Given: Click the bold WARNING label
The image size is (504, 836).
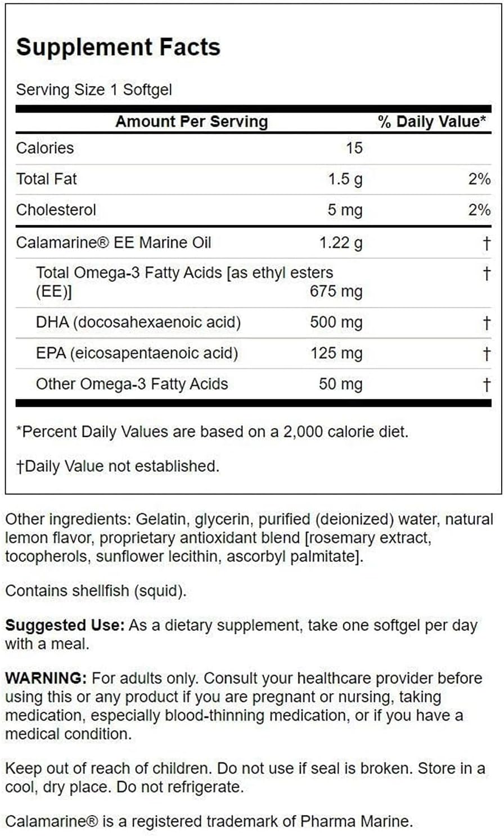Looking at the screenshot, I should (x=46, y=678).
